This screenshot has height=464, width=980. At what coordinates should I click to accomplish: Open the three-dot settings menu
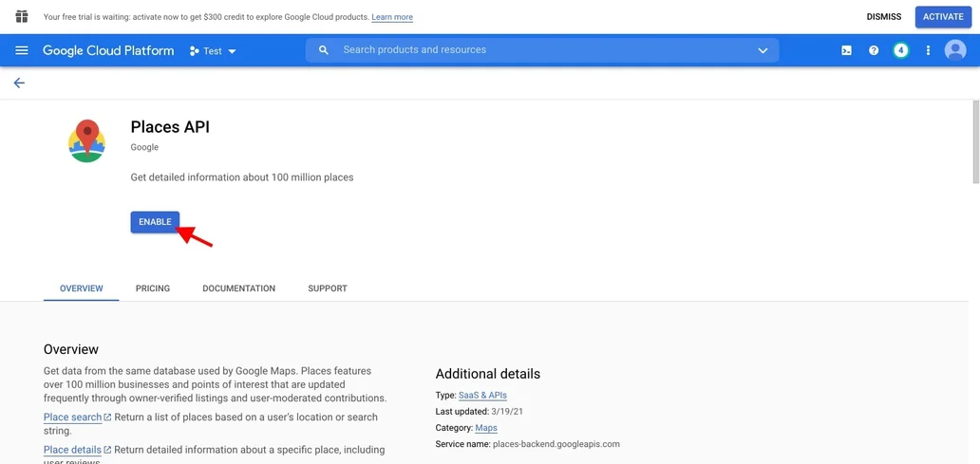pyautogui.click(x=928, y=50)
